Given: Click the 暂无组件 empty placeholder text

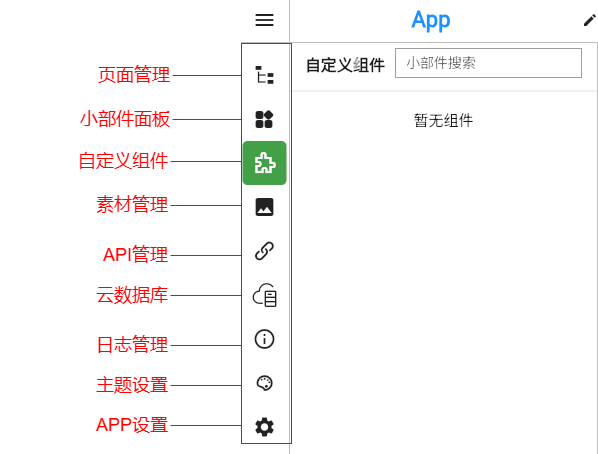Looking at the screenshot, I should coord(443,121).
